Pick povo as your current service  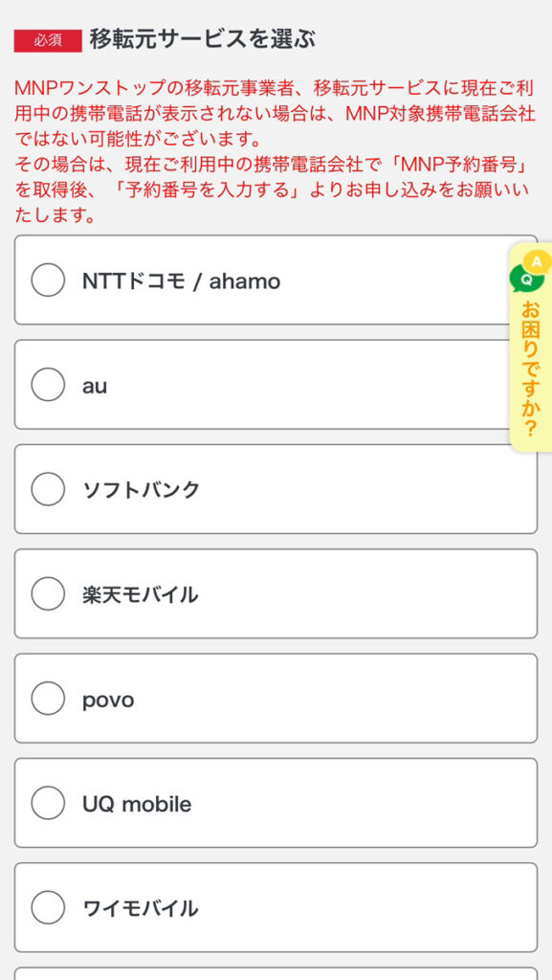point(46,699)
